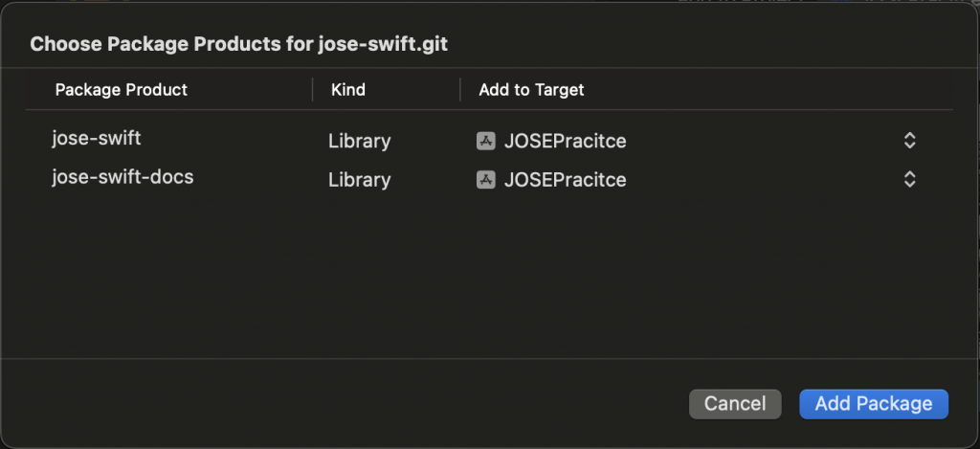The image size is (980, 449).
Task: Click divider between Kind and Add to Target headers
Action: coord(460,90)
